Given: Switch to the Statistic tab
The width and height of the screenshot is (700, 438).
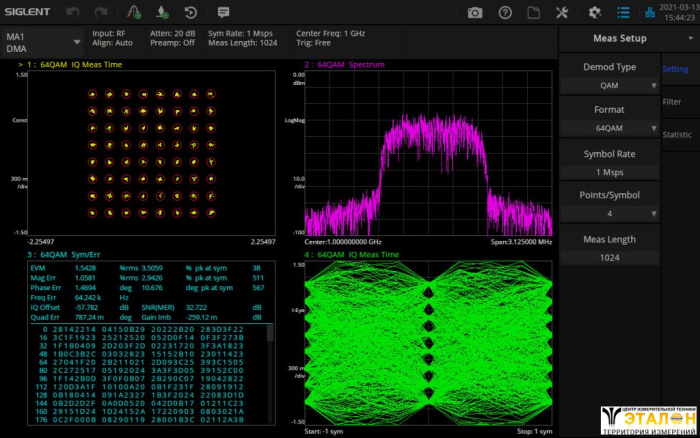Looking at the screenshot, I should coord(677,134).
